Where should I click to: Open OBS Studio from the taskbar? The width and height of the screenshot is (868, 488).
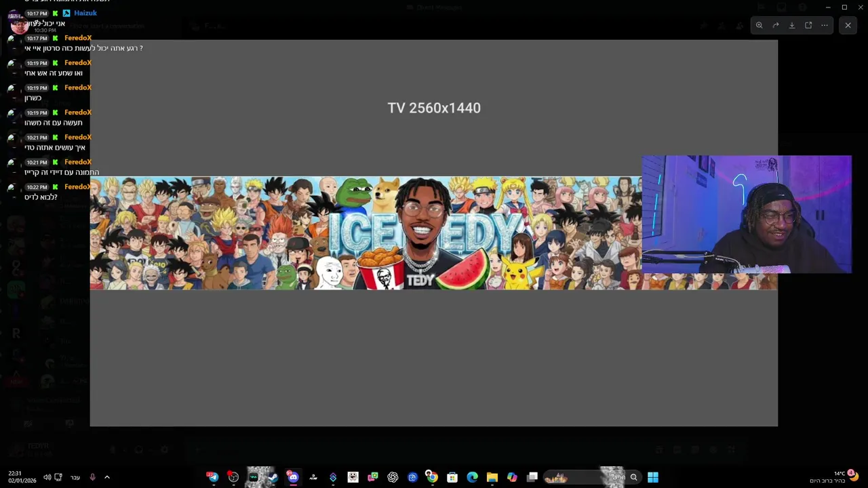[x=233, y=477]
